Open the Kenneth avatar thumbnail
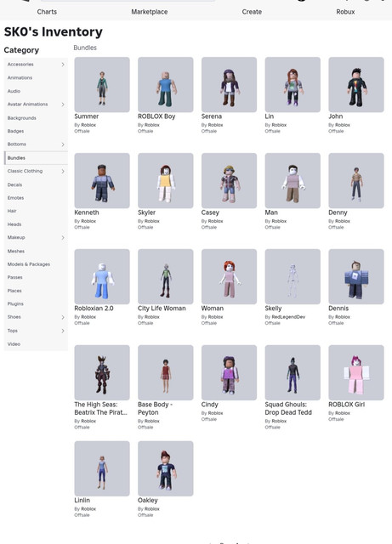Image resolution: width=392 pixels, height=544 pixels. pos(102,181)
